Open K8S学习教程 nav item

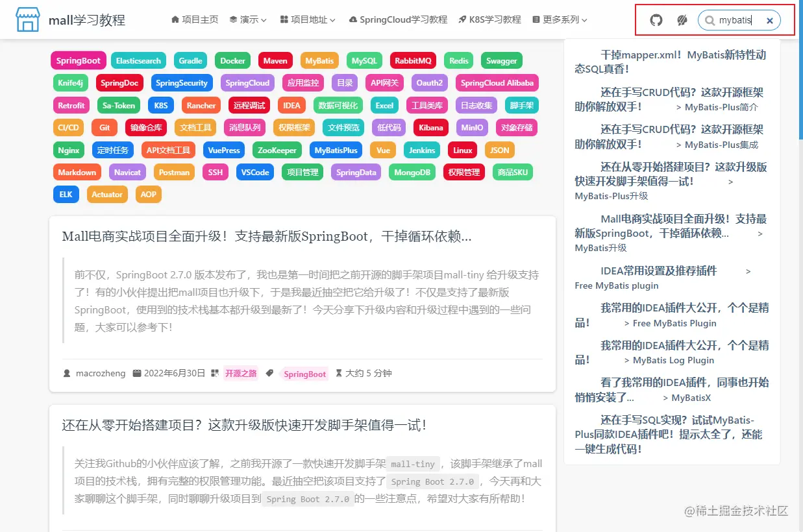[489, 19]
